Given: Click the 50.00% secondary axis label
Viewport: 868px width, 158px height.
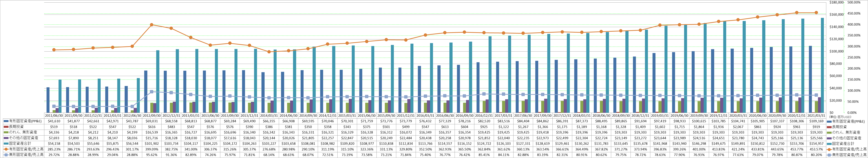Looking at the screenshot, I should coord(853,101).
